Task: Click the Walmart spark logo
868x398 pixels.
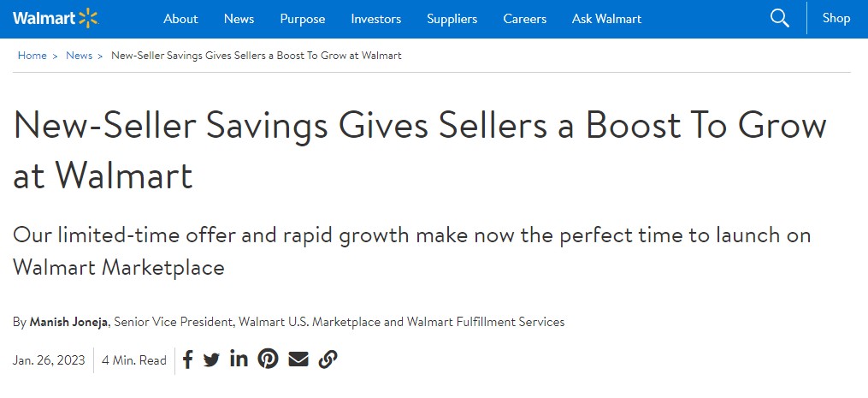Action: click(56, 18)
